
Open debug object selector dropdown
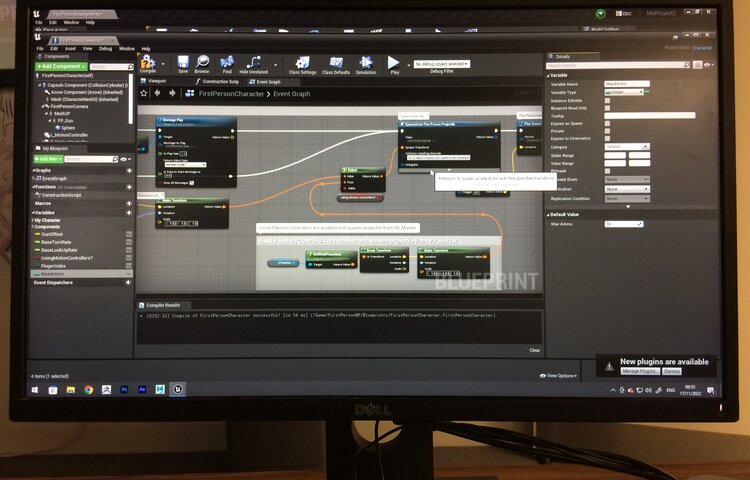click(442, 64)
